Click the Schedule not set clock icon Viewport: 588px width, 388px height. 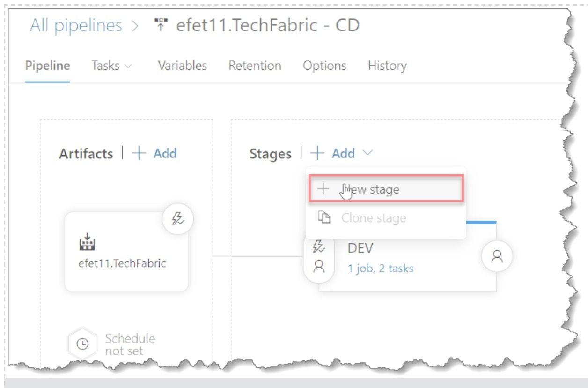(x=82, y=343)
